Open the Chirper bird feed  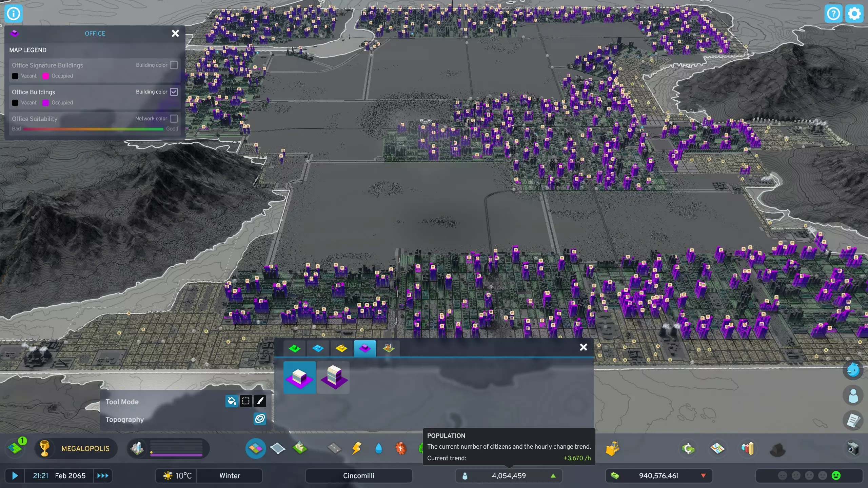(853, 370)
